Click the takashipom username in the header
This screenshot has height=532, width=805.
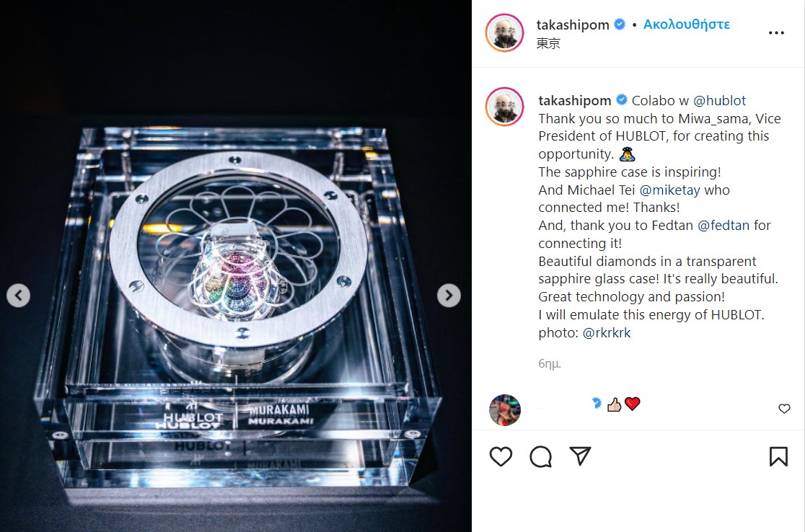pyautogui.click(x=573, y=25)
